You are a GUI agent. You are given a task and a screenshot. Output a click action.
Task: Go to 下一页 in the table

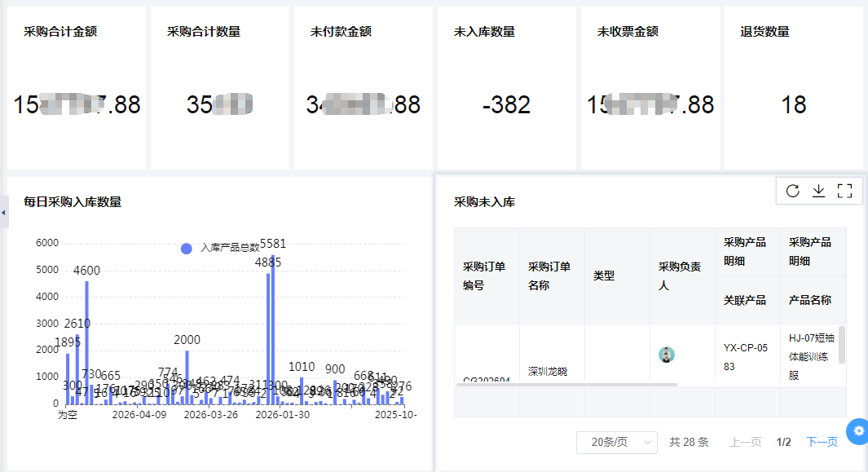click(823, 441)
